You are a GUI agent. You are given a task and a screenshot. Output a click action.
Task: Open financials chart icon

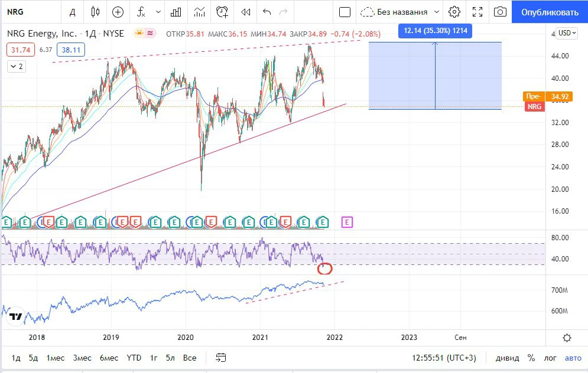coord(200,12)
